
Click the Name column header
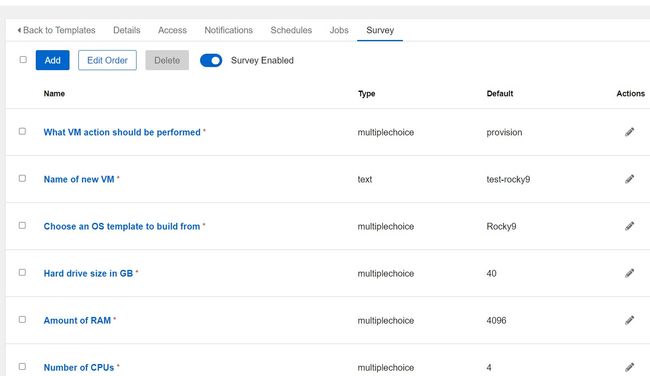(54, 94)
